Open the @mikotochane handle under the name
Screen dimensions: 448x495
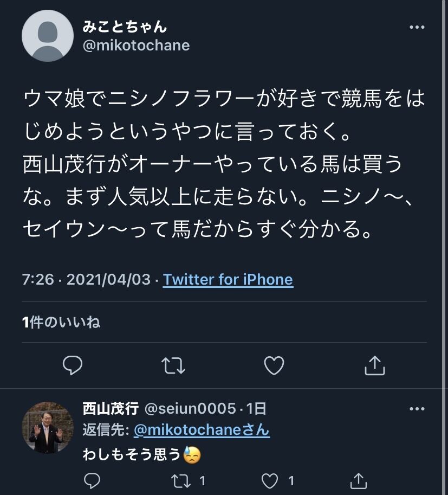(x=136, y=46)
